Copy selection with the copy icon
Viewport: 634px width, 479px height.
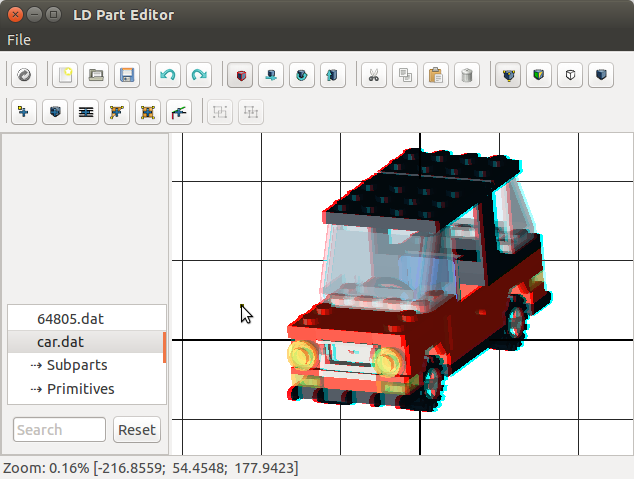[x=405, y=75]
